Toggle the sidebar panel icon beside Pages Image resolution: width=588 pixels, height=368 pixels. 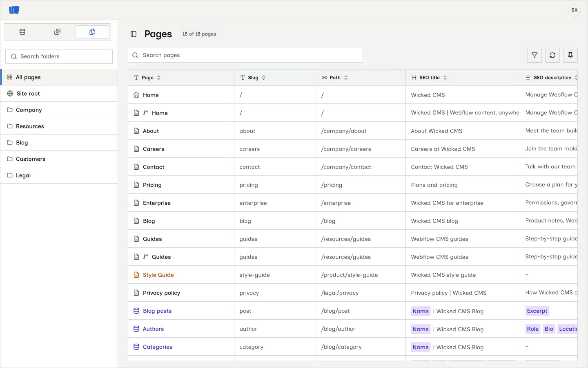(x=134, y=34)
